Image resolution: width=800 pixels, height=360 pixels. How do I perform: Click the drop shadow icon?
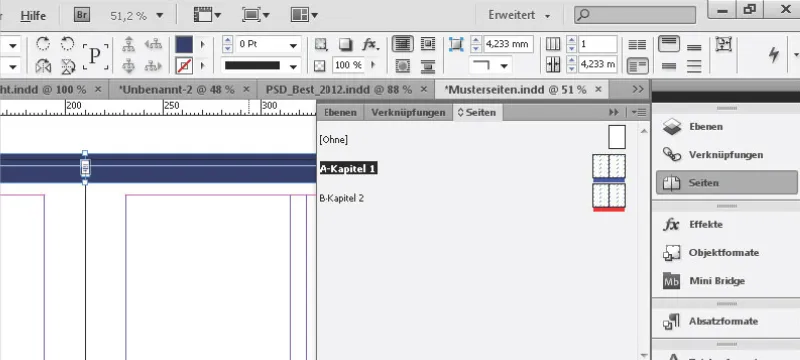point(345,45)
